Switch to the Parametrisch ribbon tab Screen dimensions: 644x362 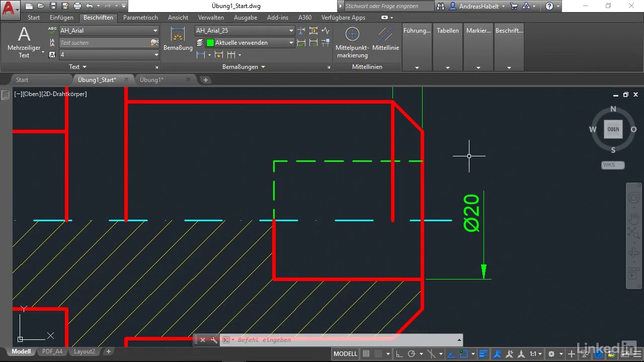point(140,18)
